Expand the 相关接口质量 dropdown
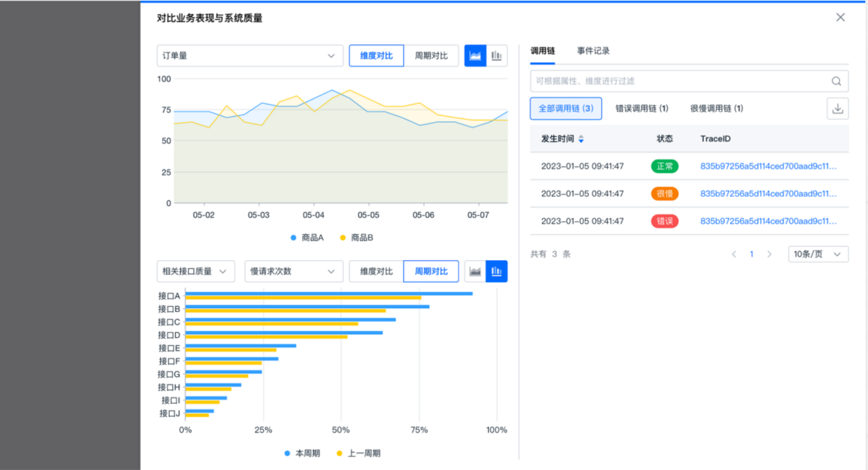868x470 pixels. 195,271
